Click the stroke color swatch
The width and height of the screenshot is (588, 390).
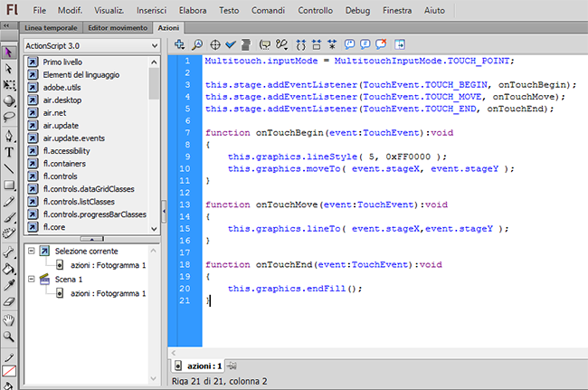click(x=9, y=371)
